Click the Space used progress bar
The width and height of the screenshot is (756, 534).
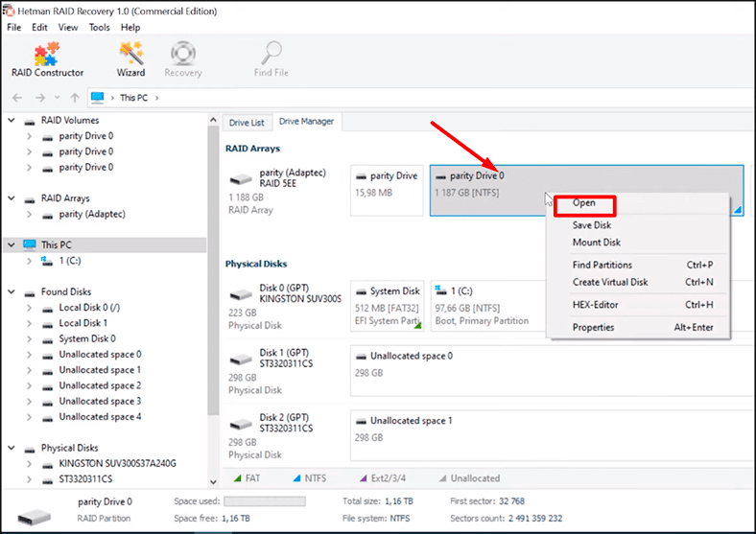click(x=265, y=501)
